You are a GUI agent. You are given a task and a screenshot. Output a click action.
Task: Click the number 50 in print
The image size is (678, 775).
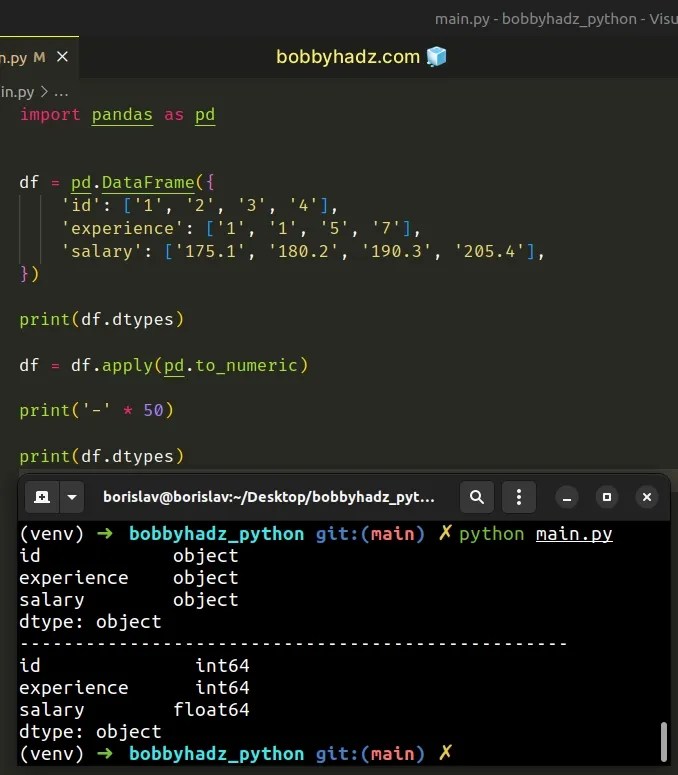[153, 410]
